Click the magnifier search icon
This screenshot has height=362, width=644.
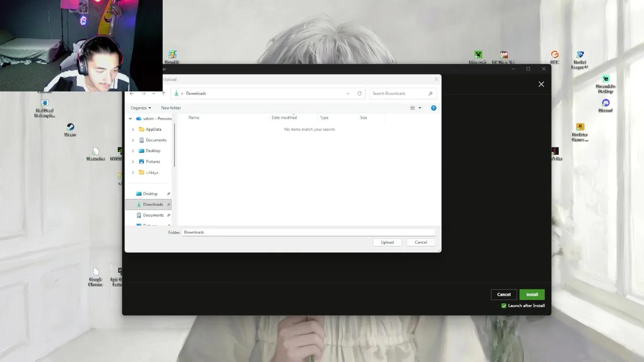(x=430, y=94)
